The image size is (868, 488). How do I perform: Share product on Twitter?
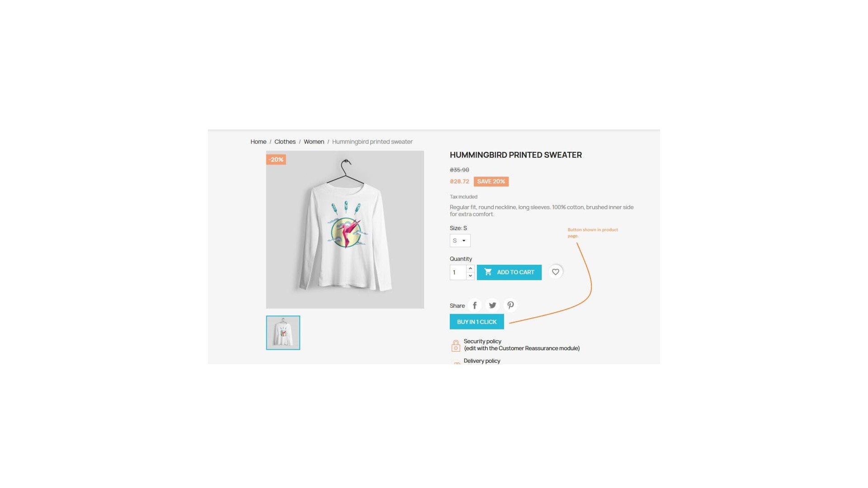[x=493, y=305]
